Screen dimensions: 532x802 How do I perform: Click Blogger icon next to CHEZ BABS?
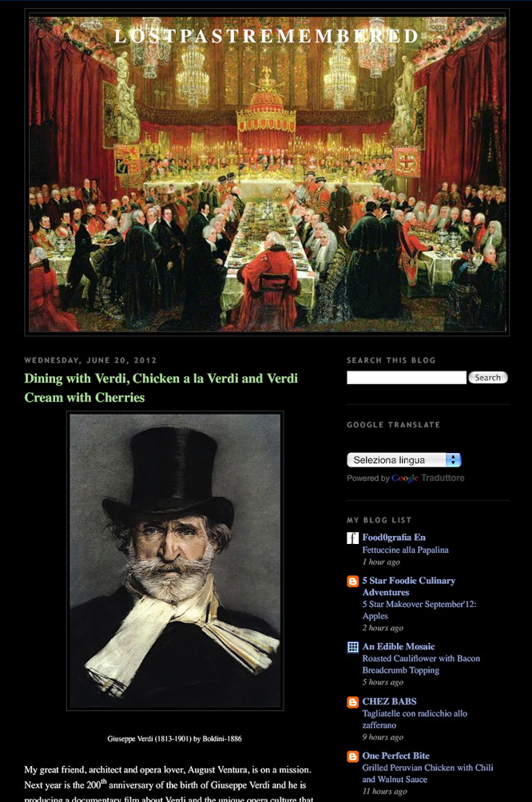point(352,701)
